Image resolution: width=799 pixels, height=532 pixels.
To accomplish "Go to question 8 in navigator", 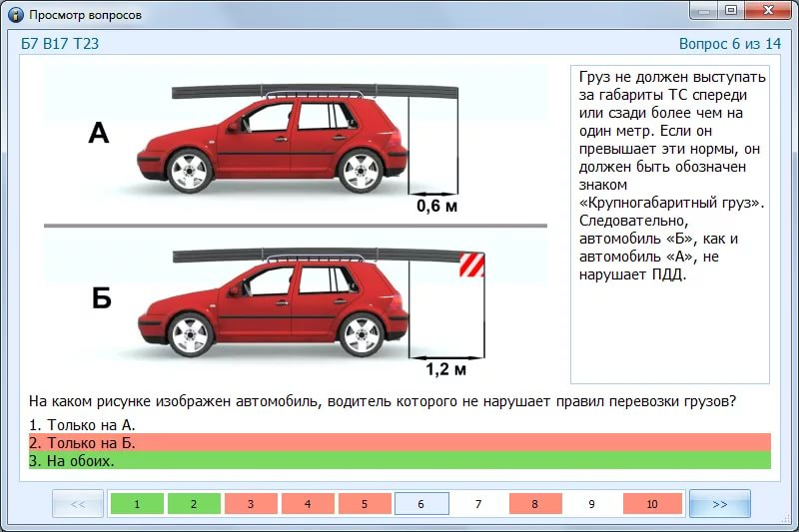I will [x=535, y=504].
